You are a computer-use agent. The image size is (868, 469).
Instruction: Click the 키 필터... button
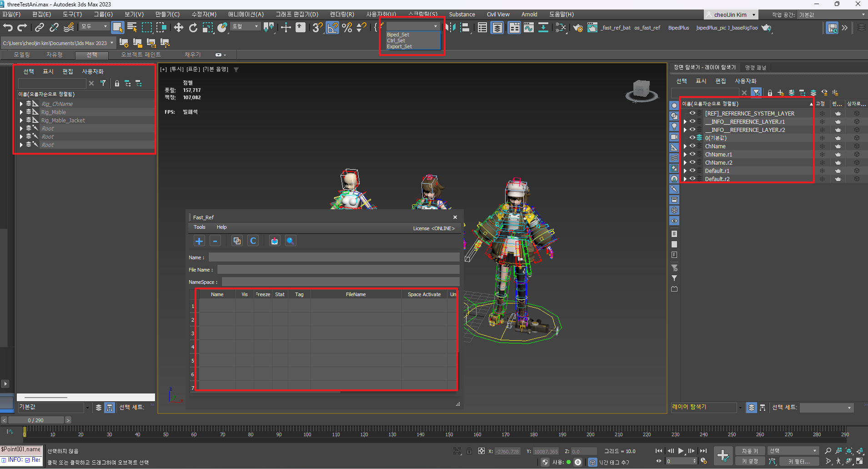tap(798, 461)
